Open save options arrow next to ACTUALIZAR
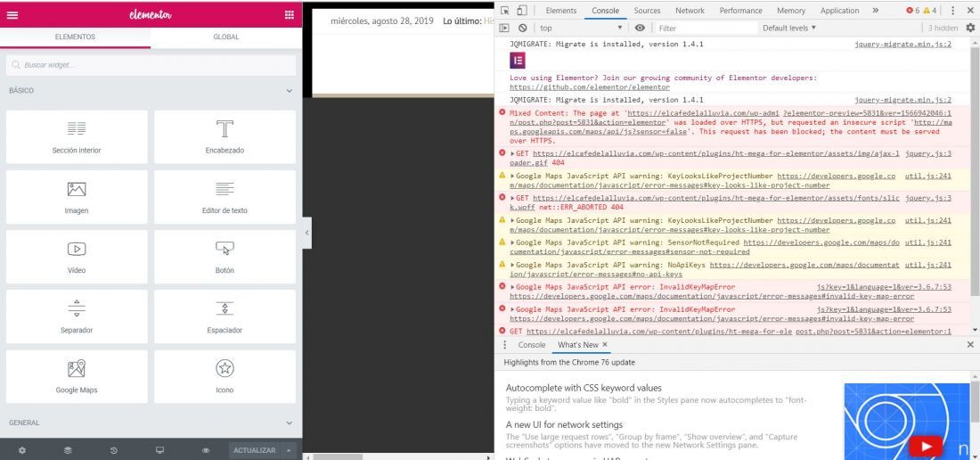The image size is (980, 460). pos(289,450)
